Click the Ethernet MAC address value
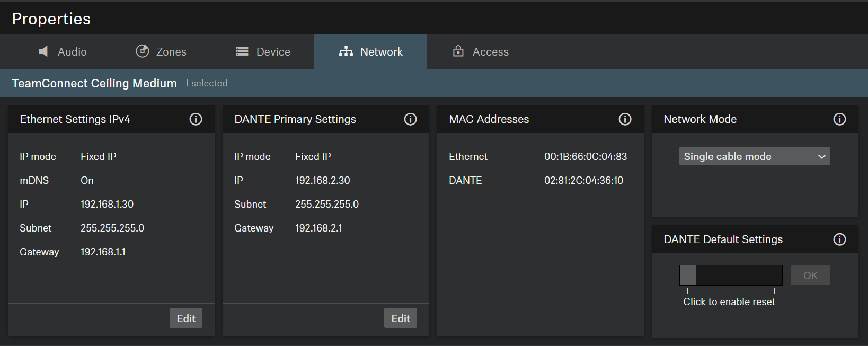This screenshot has width=868, height=346. click(x=586, y=157)
